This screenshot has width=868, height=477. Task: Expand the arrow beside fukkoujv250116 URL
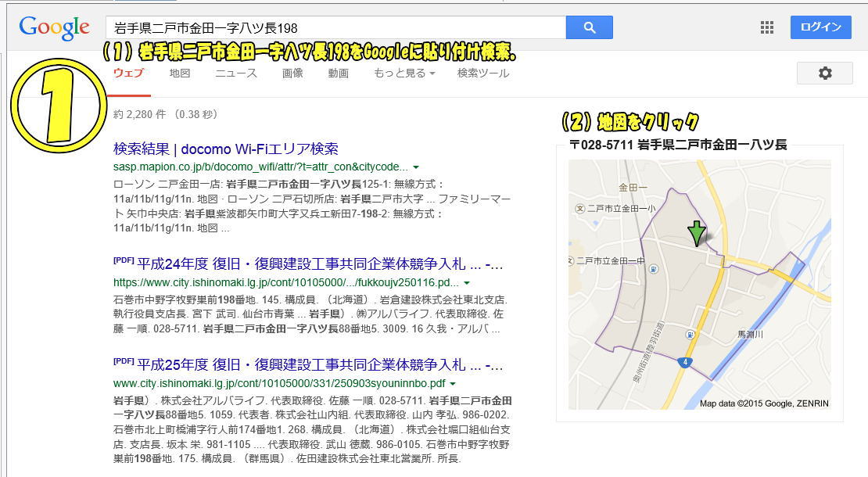pyautogui.click(x=467, y=283)
